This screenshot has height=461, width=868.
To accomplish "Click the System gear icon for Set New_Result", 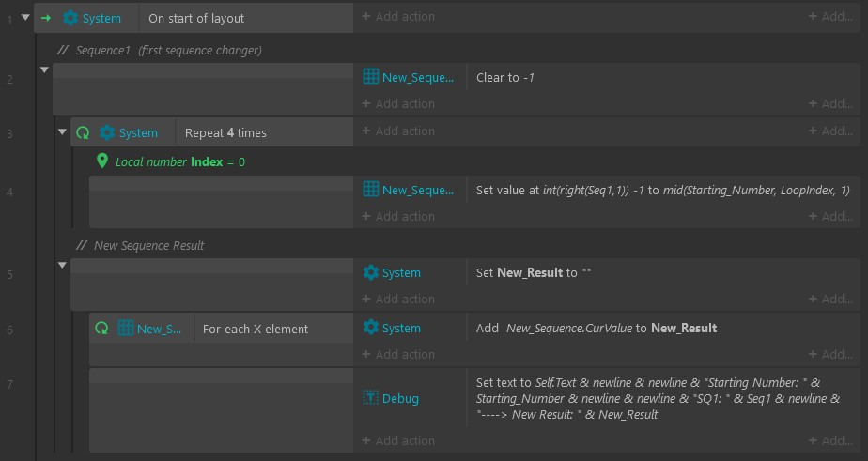I will click(x=371, y=272).
